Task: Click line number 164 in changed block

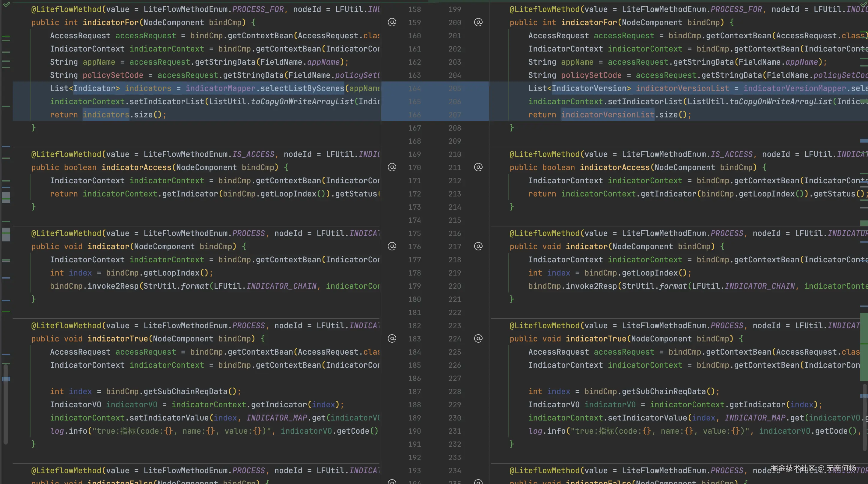Action: [415, 89]
